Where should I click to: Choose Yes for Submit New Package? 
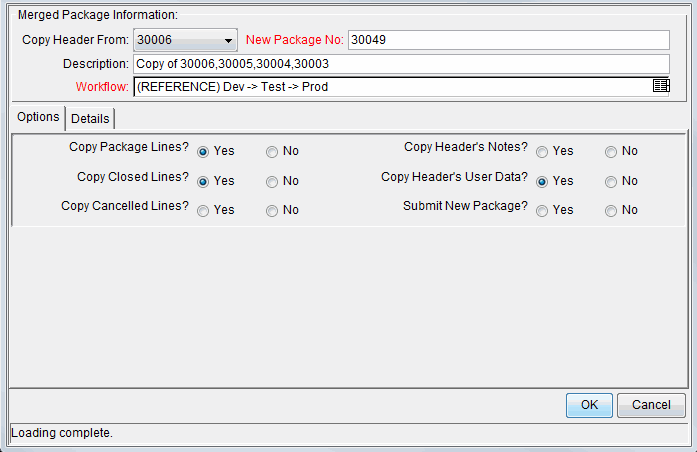pos(542,211)
